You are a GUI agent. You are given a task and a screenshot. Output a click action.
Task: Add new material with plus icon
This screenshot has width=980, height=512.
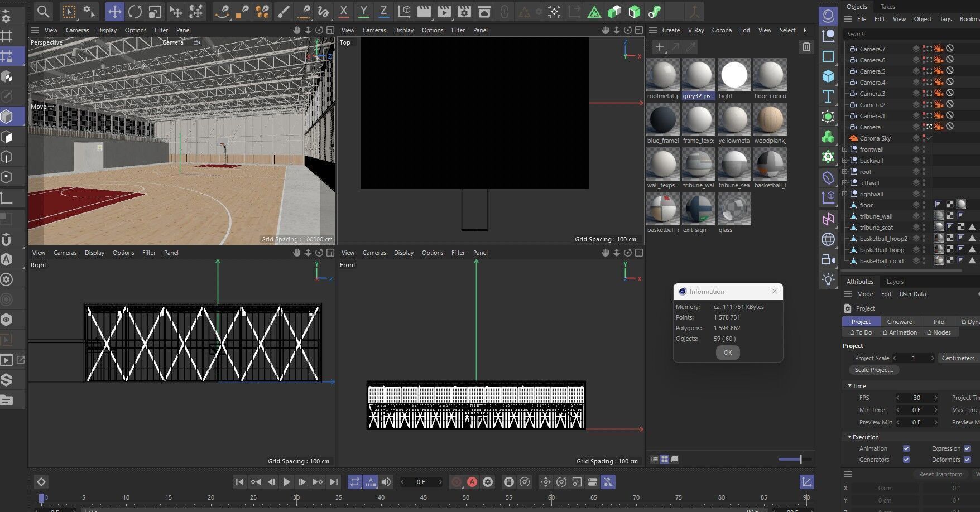[x=659, y=47]
